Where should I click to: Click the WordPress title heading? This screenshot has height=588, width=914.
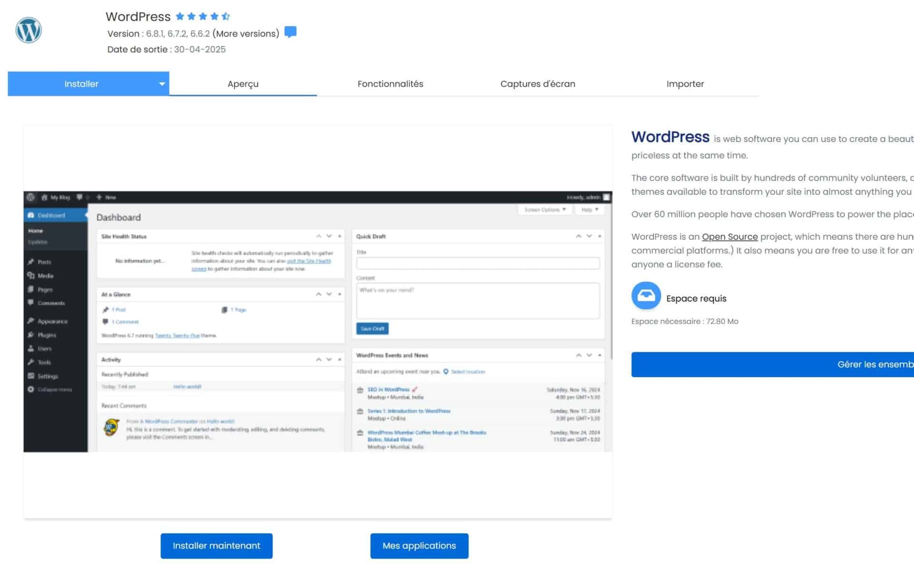(138, 17)
